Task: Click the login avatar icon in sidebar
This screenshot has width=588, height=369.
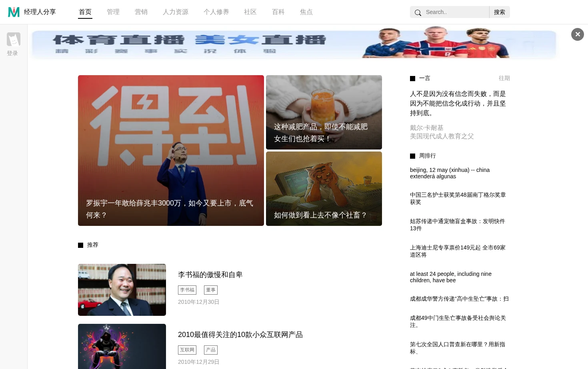Action: (14, 39)
